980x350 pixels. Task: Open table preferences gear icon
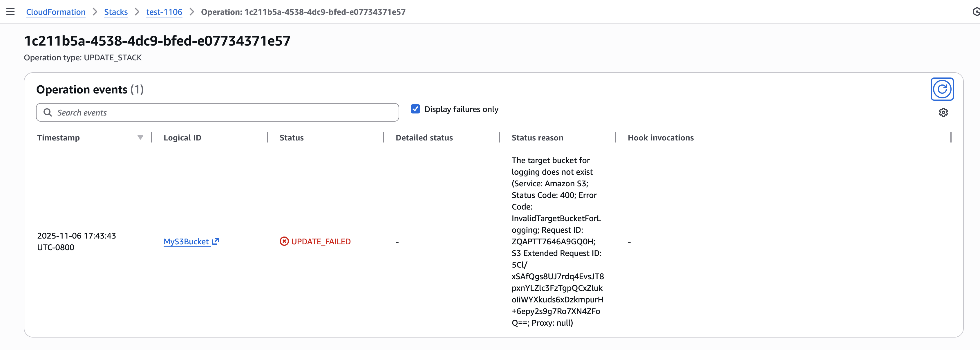(x=943, y=113)
